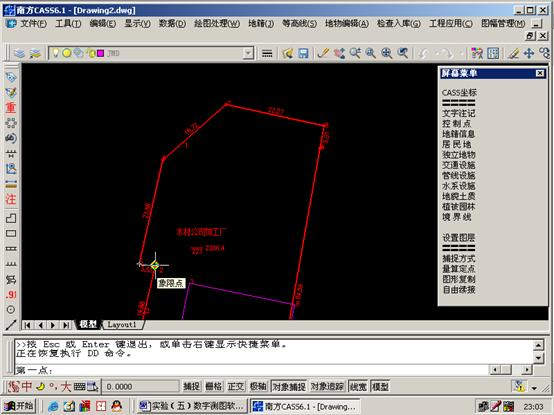
Task: Open the layer manager icon
Action: coord(19,53)
